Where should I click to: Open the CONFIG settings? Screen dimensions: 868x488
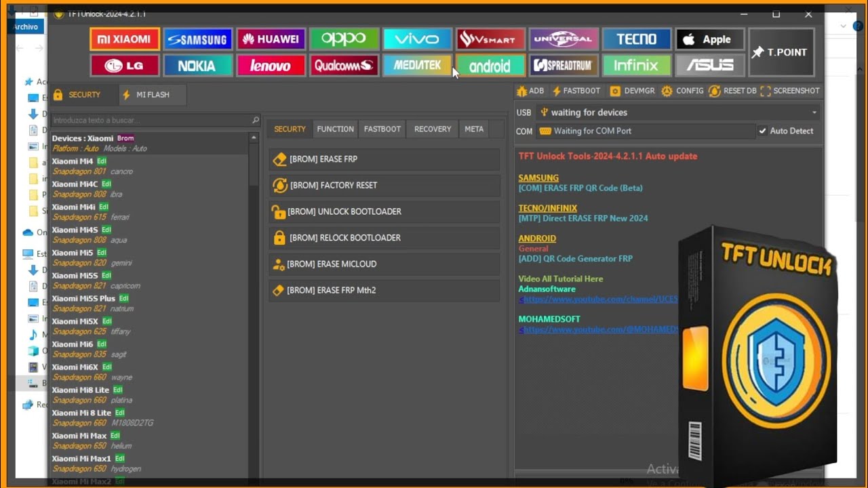point(683,91)
